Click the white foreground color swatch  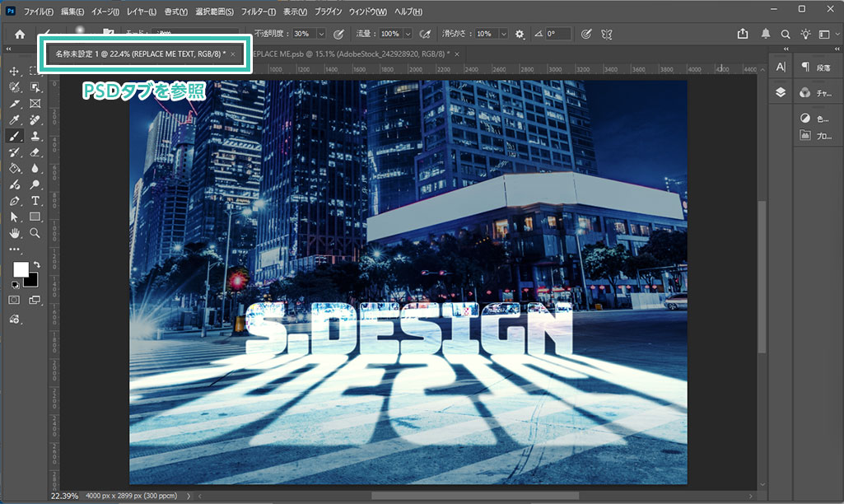coord(20,269)
